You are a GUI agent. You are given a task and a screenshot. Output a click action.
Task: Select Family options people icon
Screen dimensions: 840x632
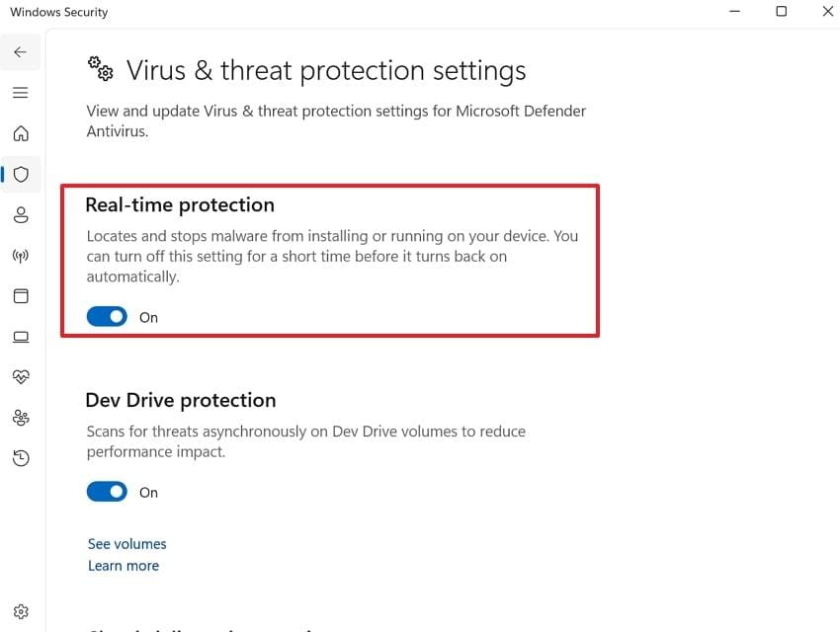[21, 417]
